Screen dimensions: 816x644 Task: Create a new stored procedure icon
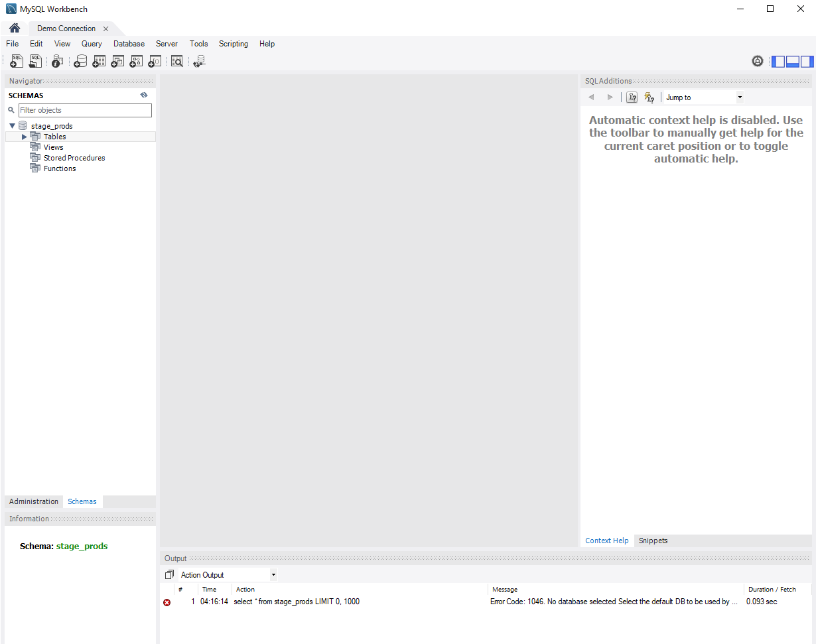[x=136, y=61]
